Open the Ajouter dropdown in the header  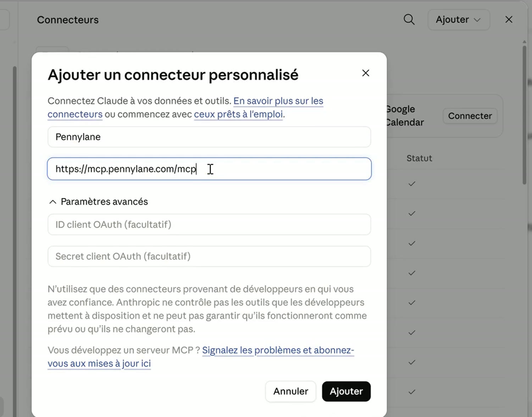(458, 20)
